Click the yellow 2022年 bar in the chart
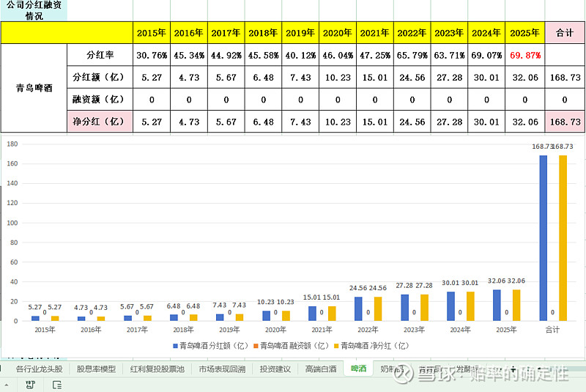 click(378, 308)
